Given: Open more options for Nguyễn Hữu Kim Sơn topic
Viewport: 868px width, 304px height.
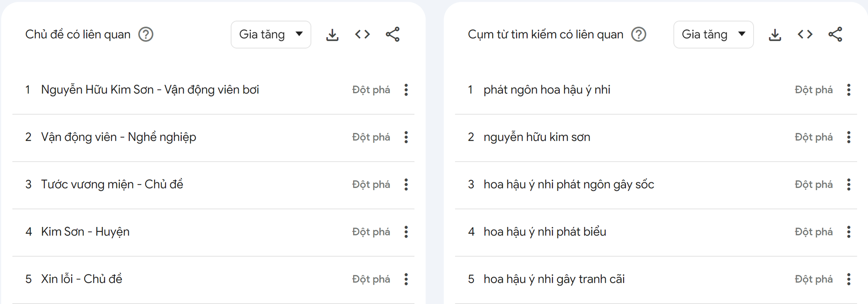Looking at the screenshot, I should pyautogui.click(x=406, y=90).
